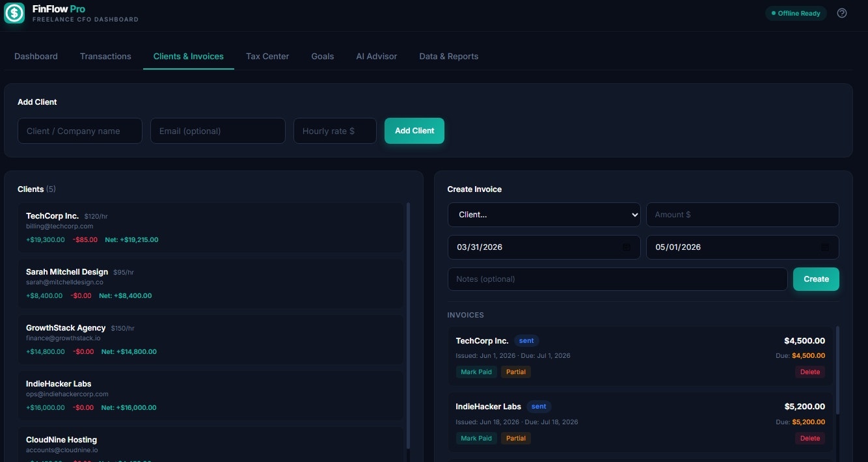
Task: Click the sent badge on TechCorp invoice
Action: (526, 340)
